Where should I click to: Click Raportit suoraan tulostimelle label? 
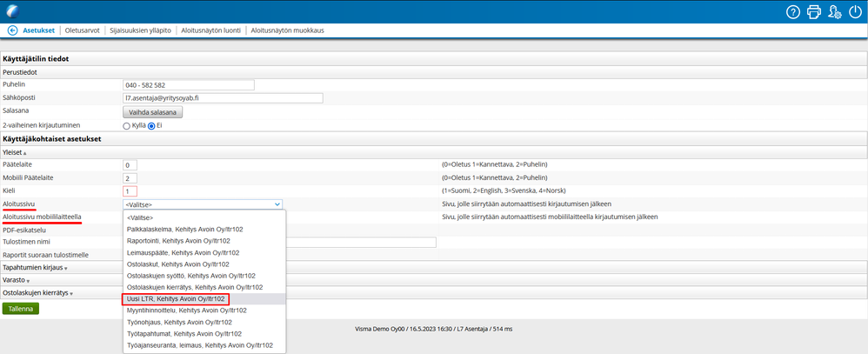(45, 255)
